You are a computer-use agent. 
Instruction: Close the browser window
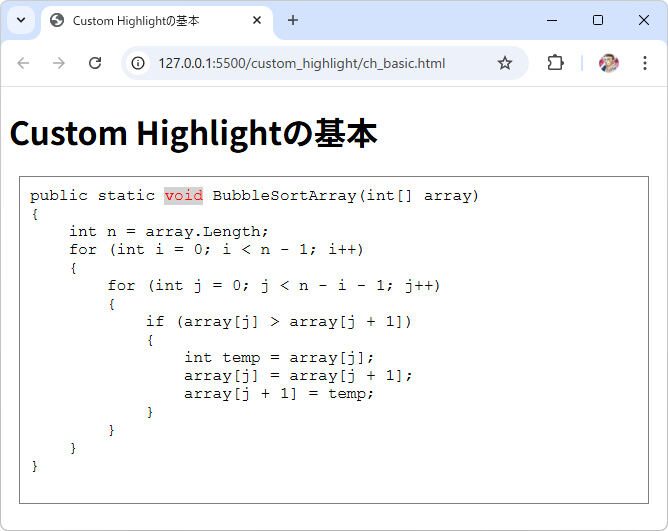644,20
